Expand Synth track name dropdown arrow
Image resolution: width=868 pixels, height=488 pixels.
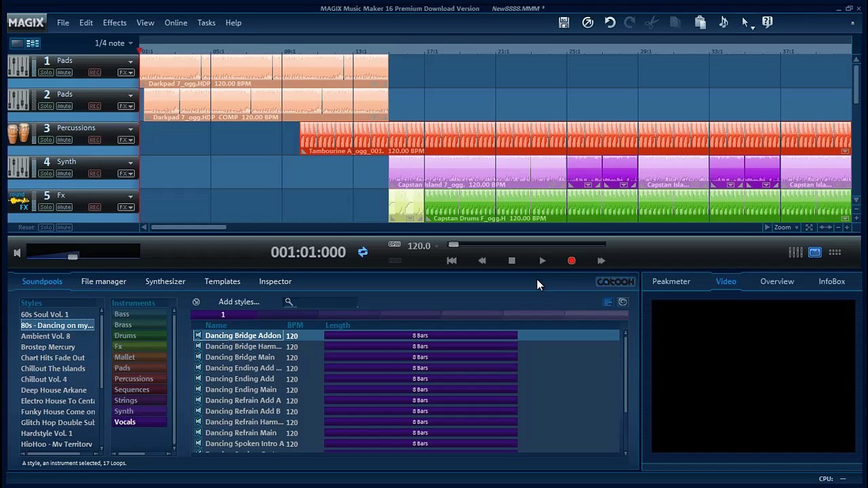[130, 163]
